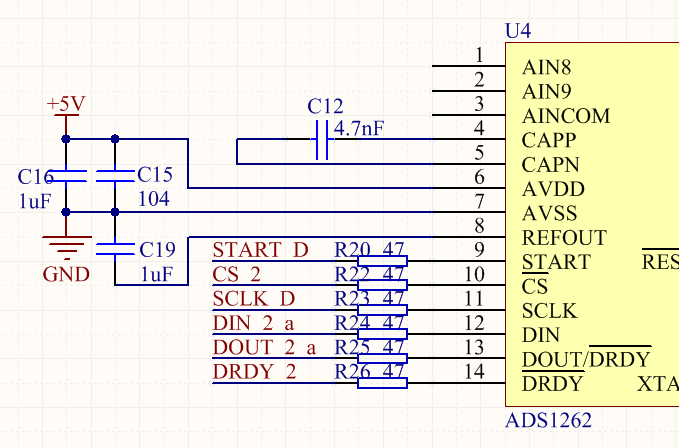Click the AIN9 pin name
Viewport: 679px width, 448px height.
pos(546,92)
